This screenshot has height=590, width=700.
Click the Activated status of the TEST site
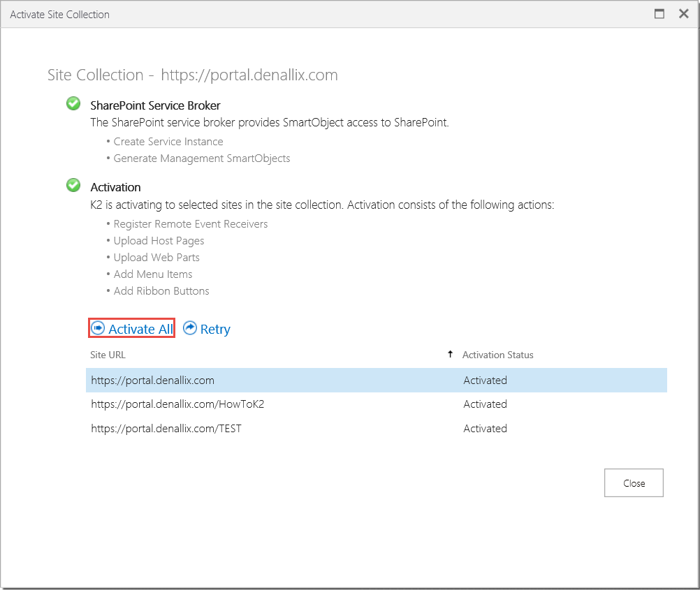pyautogui.click(x=485, y=429)
